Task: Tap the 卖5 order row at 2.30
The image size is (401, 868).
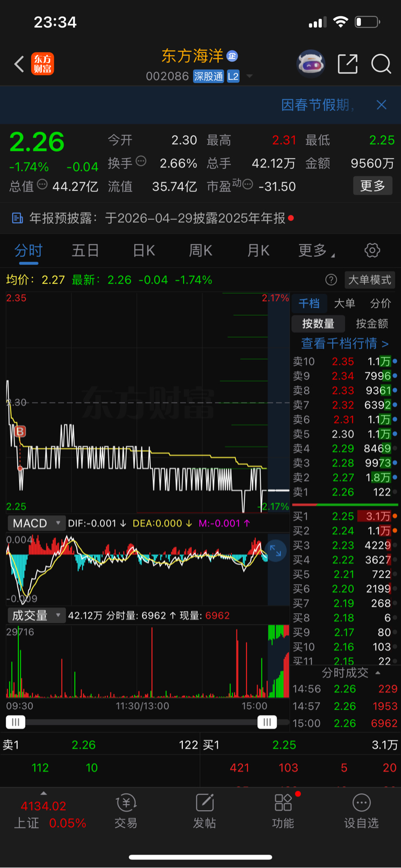Action: coord(345,434)
